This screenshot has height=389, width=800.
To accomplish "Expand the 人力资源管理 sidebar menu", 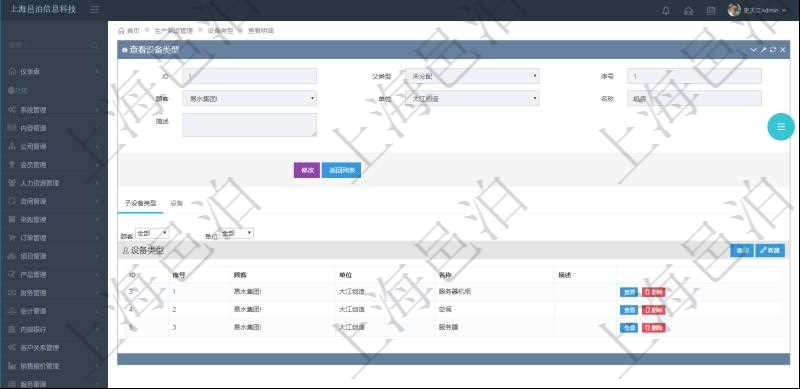I will pos(54,183).
